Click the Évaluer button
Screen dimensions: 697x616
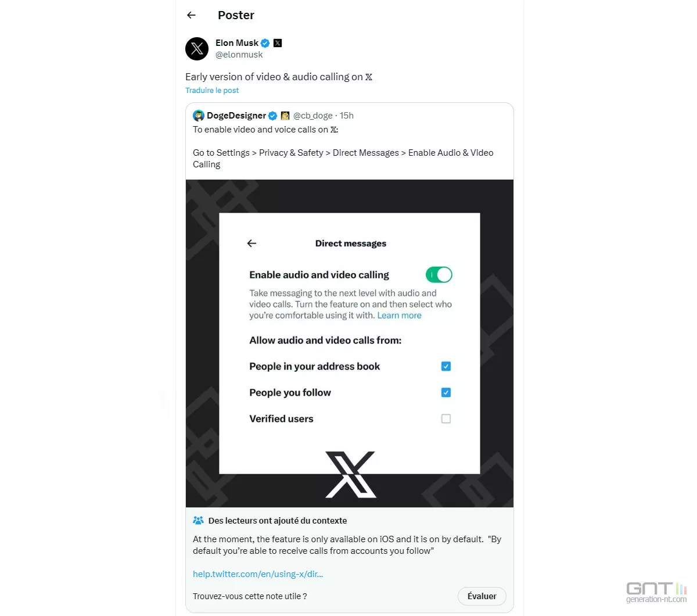[x=482, y=596]
